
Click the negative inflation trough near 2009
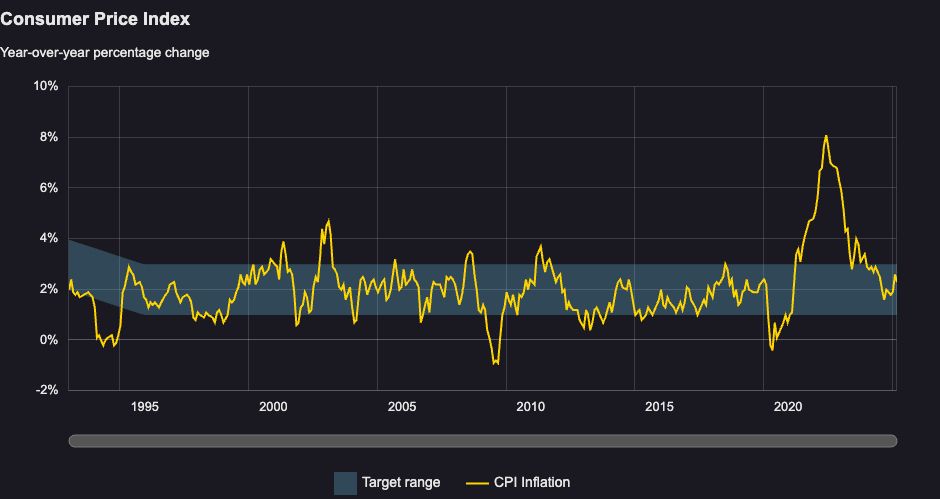(x=496, y=363)
